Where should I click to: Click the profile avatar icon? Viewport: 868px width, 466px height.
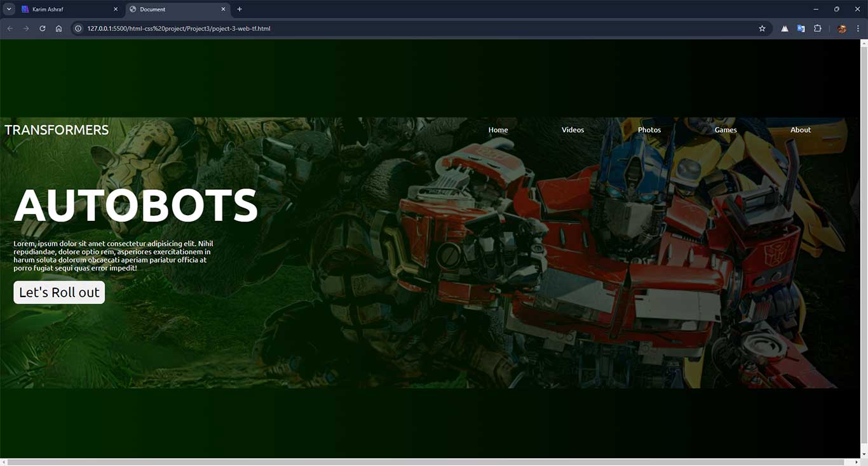[842, 29]
